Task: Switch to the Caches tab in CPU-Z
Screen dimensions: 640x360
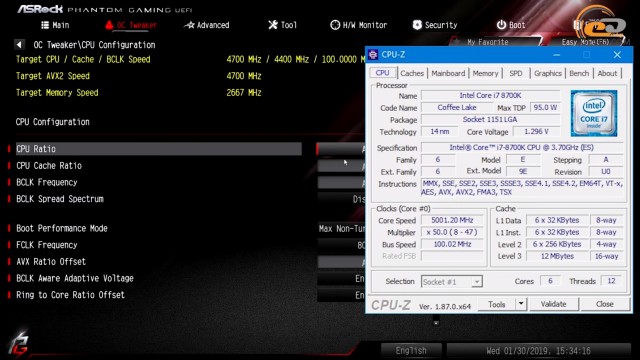Action: pyautogui.click(x=412, y=73)
